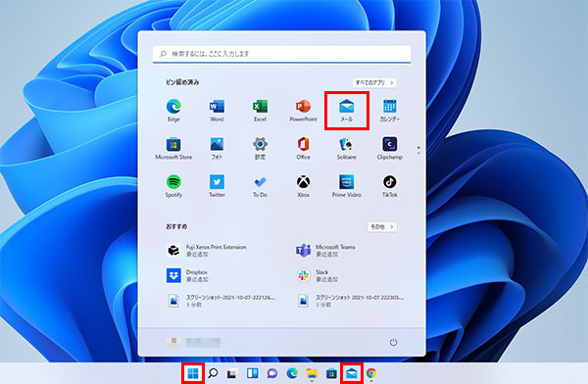Click the その他 (More) recommended button

point(382,227)
